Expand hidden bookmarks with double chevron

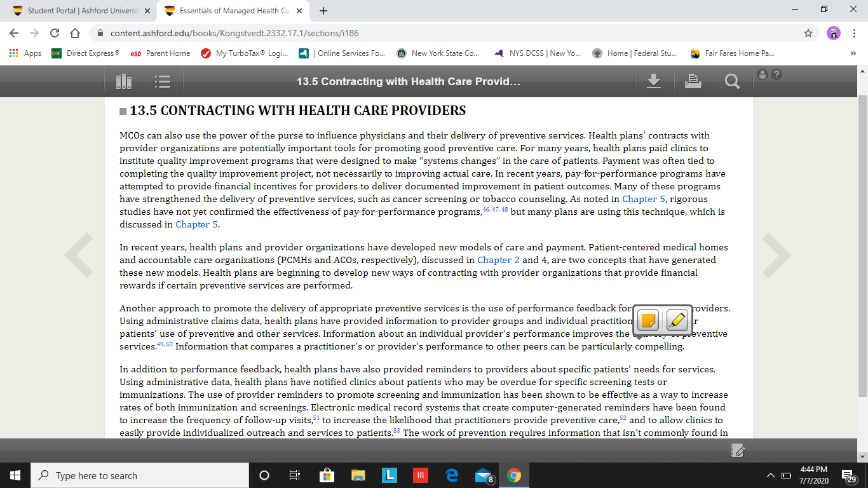pyautogui.click(x=853, y=53)
